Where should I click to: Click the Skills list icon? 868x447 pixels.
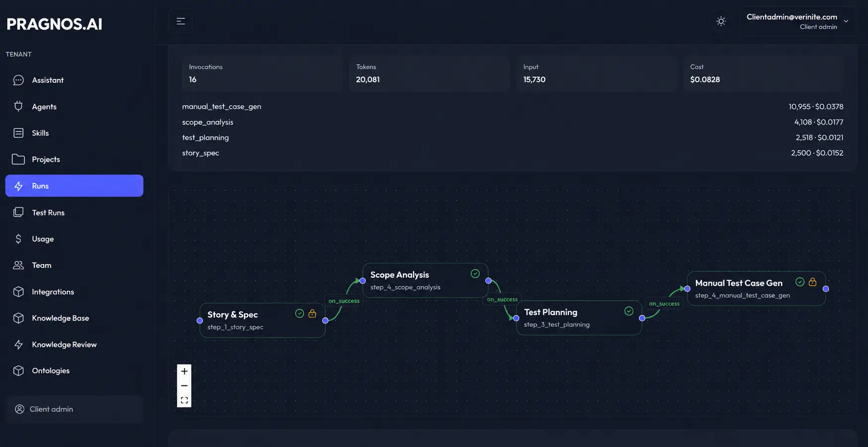pos(18,133)
